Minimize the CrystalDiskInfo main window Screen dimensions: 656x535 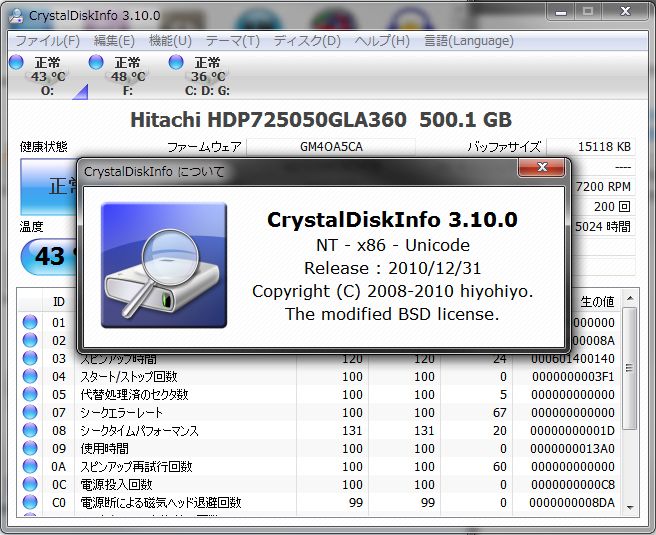pos(561,12)
